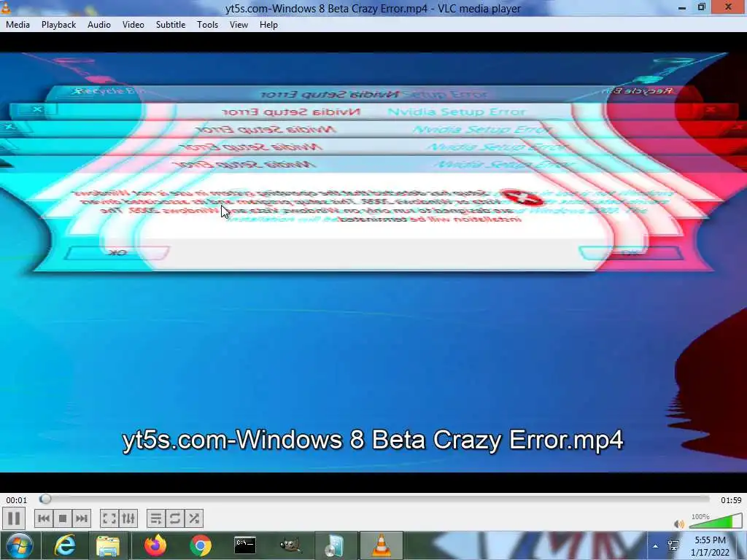747x560 pixels.
Task: Open the network tray icon
Action: pos(673,545)
